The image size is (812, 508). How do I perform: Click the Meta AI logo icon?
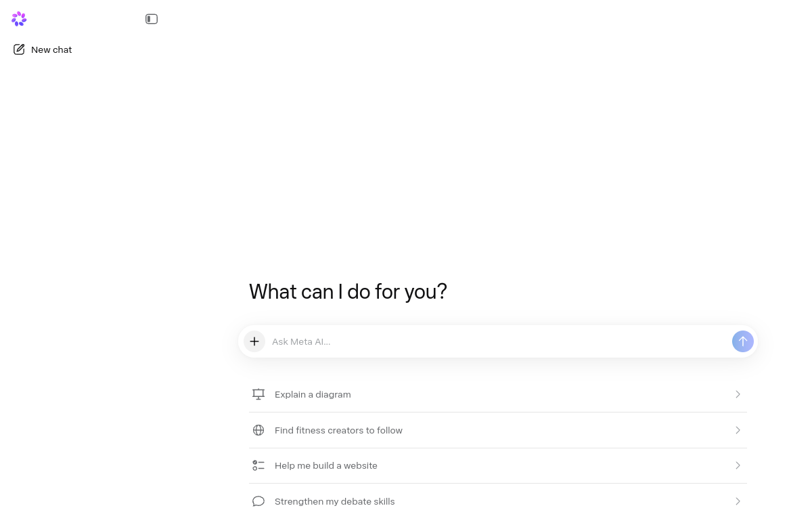click(x=19, y=19)
